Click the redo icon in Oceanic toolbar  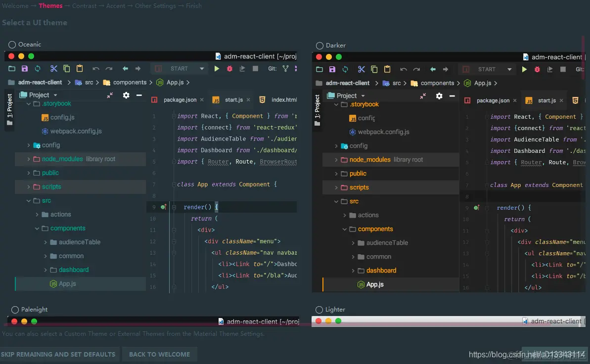tap(109, 69)
